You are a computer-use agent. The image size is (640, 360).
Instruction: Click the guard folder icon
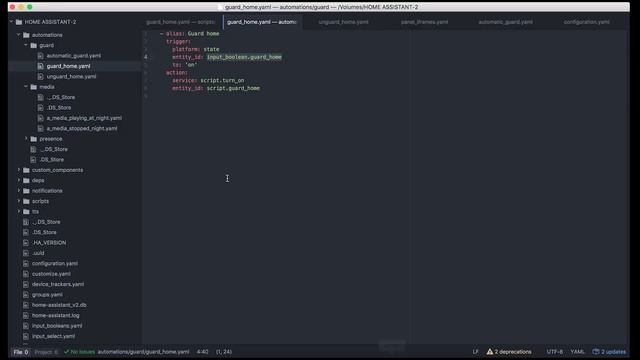[34, 45]
